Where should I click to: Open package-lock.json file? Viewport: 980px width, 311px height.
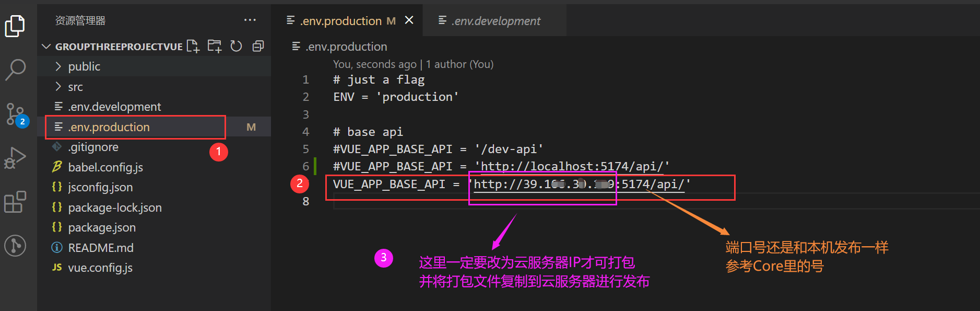point(154,208)
